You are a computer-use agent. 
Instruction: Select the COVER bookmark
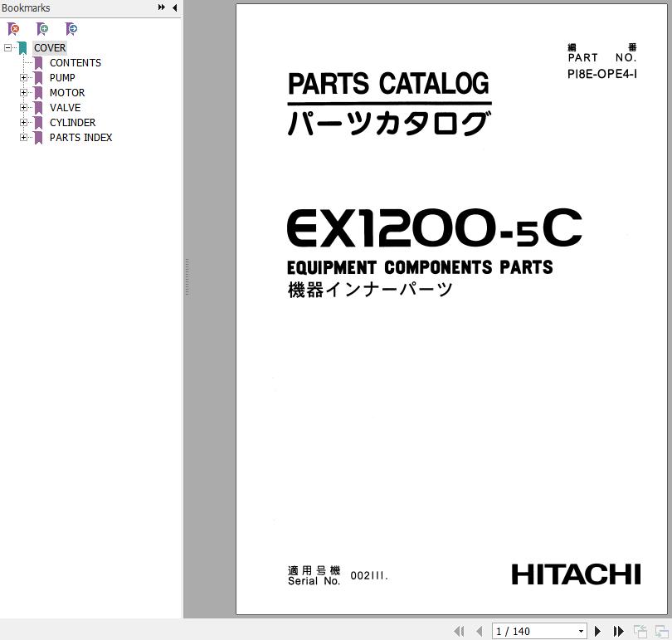(50, 47)
